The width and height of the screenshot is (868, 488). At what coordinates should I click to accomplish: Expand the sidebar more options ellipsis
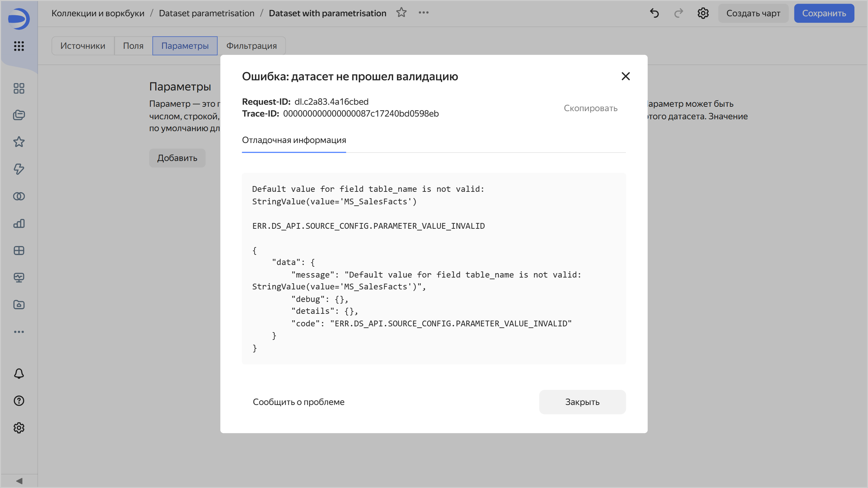click(19, 332)
